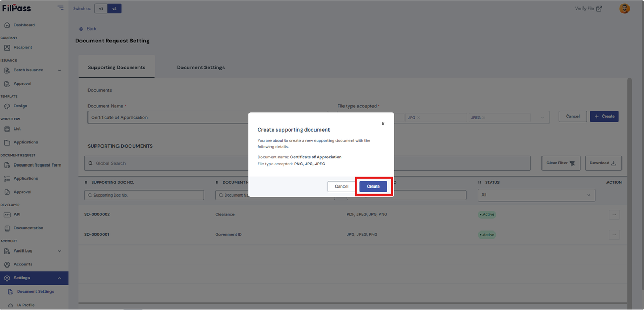Click the plus Create button in form
This screenshot has width=644, height=310.
pos(604,116)
